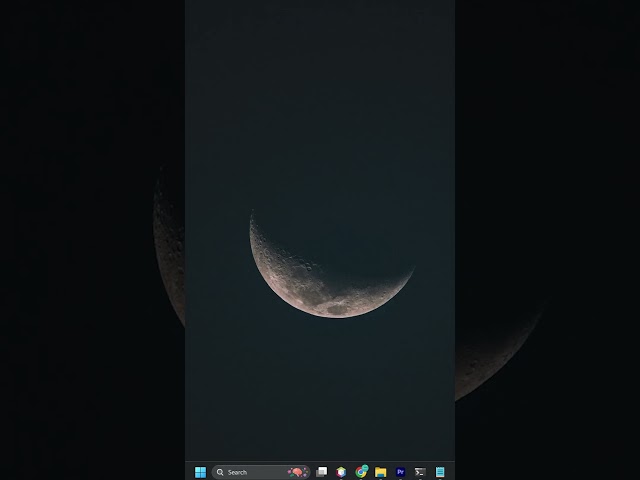
Task: Click the brain highlight icon in Search
Action: [298, 472]
